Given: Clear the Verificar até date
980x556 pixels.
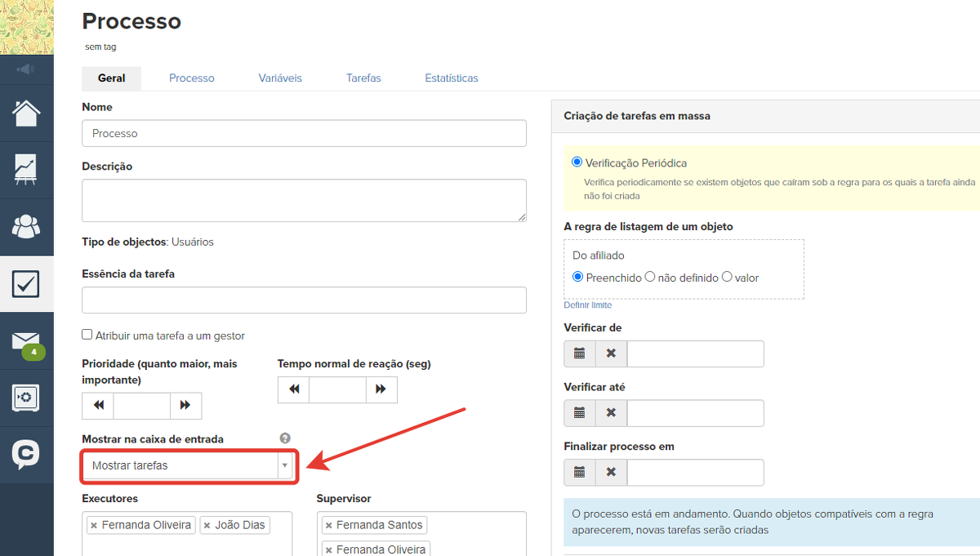Looking at the screenshot, I should [611, 413].
